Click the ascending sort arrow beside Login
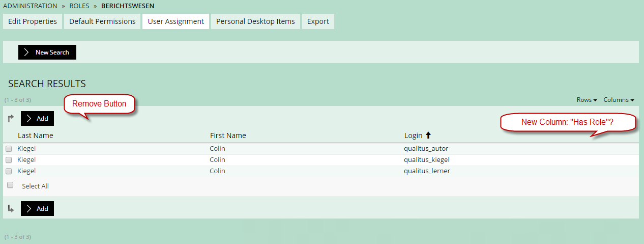The height and width of the screenshot is (244, 644). tap(428, 135)
